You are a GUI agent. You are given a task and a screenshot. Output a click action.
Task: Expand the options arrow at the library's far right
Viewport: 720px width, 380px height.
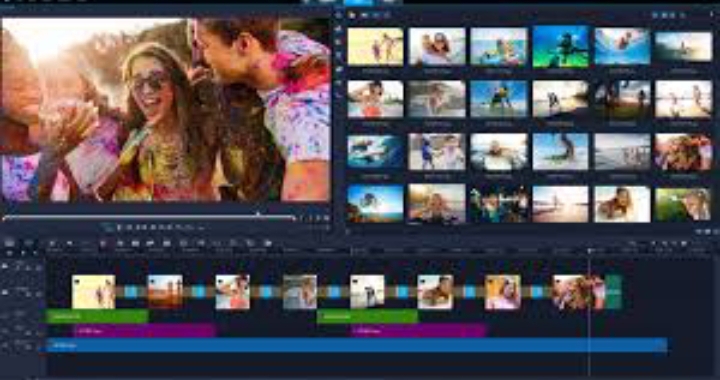(x=711, y=15)
